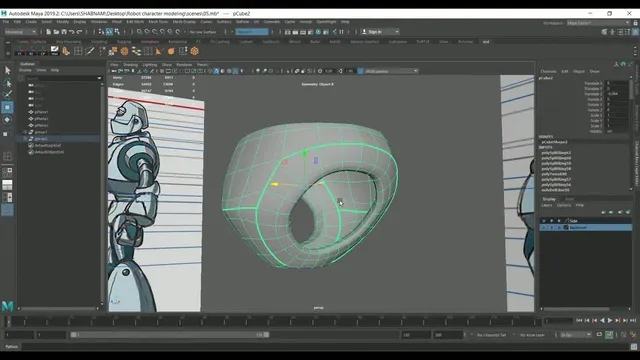Click the orange sculpt hand shelf icon
Image resolution: width=640 pixels, height=360 pixels.
coord(66,51)
